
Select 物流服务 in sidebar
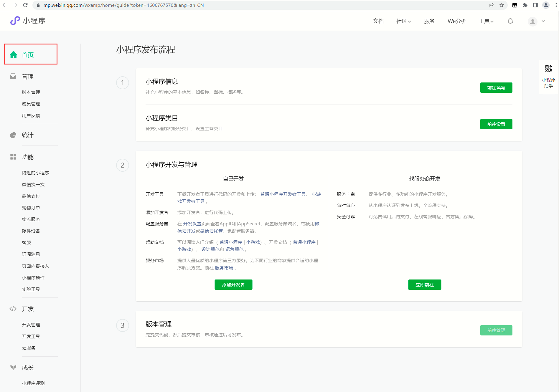click(31, 219)
